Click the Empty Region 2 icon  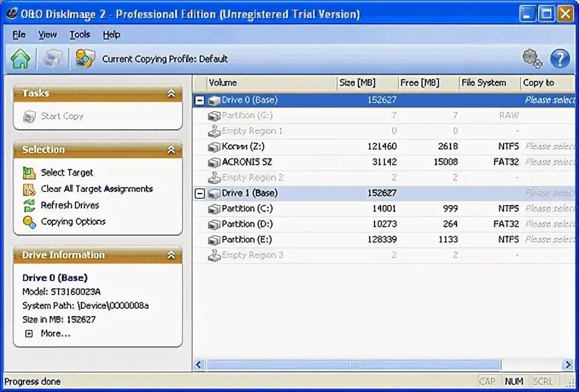[x=214, y=177]
